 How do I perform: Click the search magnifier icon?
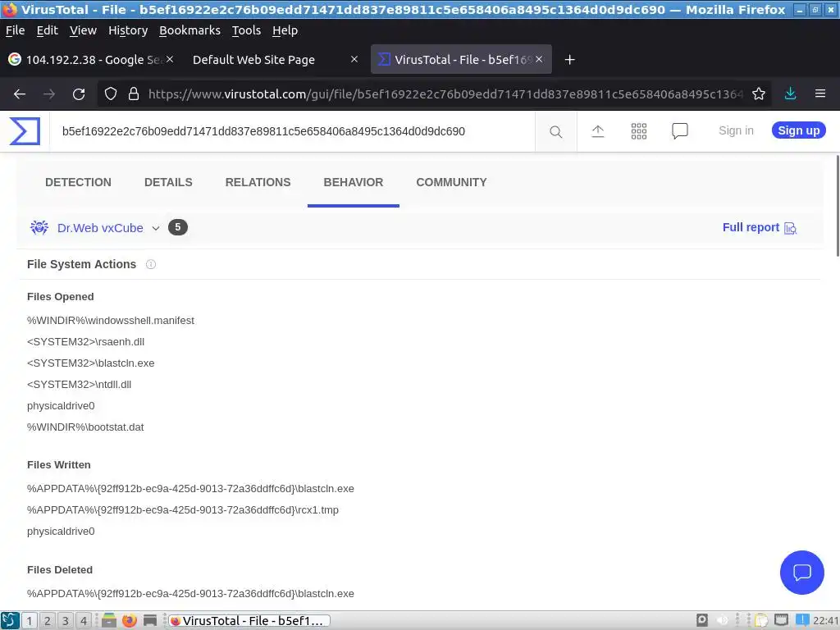click(x=556, y=131)
